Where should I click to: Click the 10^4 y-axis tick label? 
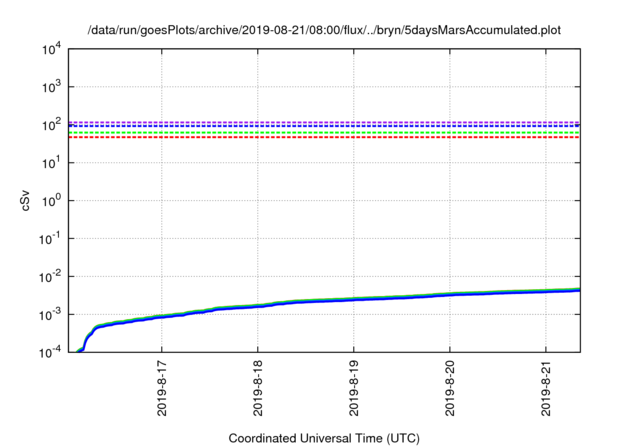(51, 49)
